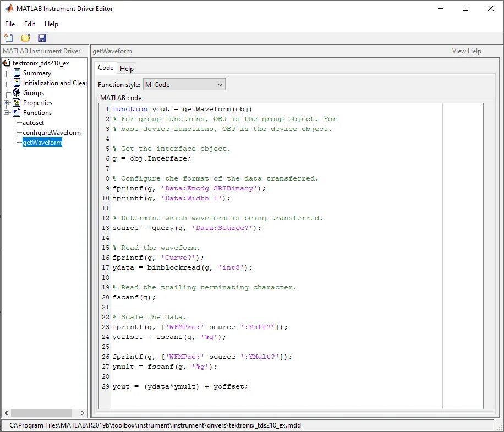The width and height of the screenshot is (504, 432).
Task: Click code line 1 function declaration
Action: coord(182,109)
